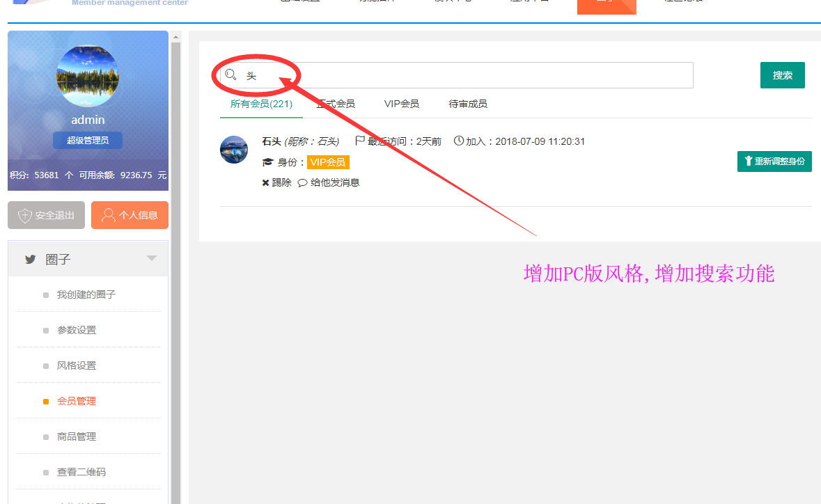Open 我创建的圈子 menu item
Viewport: 821px width, 504px height.
coord(88,294)
